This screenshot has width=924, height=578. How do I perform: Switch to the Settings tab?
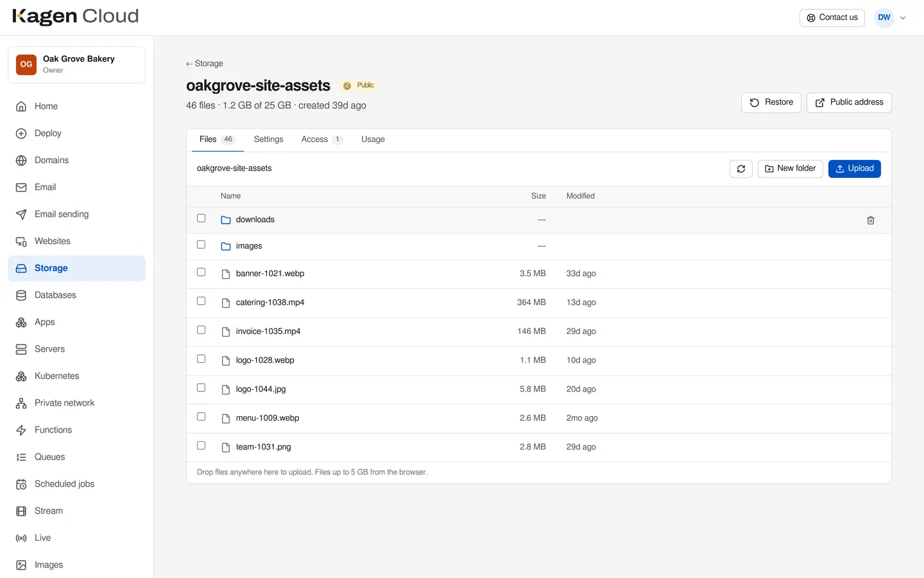pyautogui.click(x=268, y=139)
